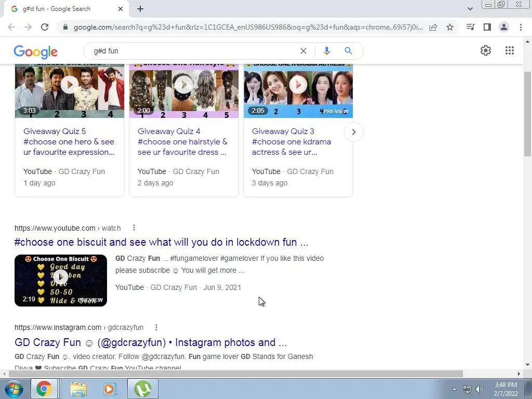Click the 'https://www.instagram.com › gdcrazyfun' URL text
The image size is (532, 399).
click(79, 327)
